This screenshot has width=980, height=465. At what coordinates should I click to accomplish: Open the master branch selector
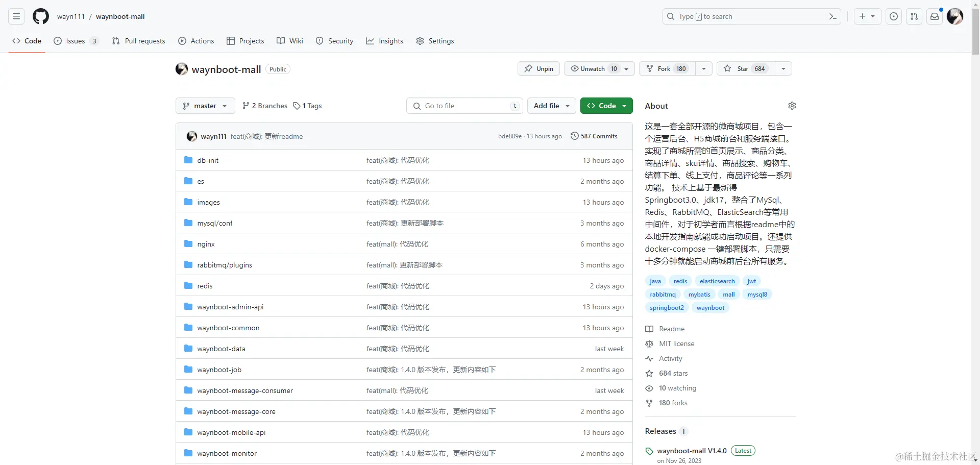(205, 106)
